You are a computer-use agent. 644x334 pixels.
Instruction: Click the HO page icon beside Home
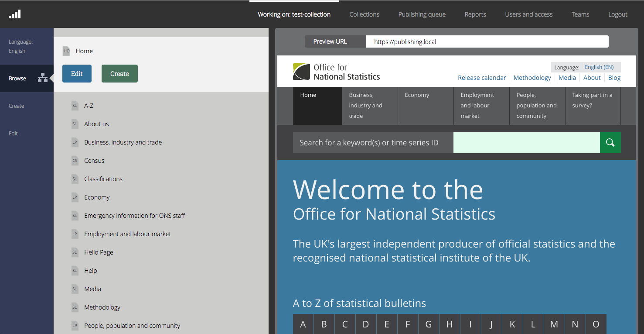pyautogui.click(x=66, y=51)
